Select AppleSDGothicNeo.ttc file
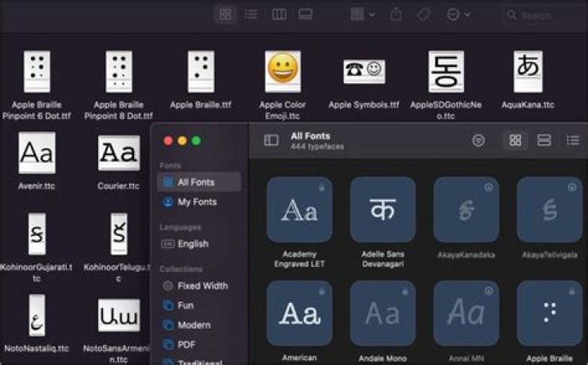The image size is (588, 365). pyautogui.click(x=446, y=72)
